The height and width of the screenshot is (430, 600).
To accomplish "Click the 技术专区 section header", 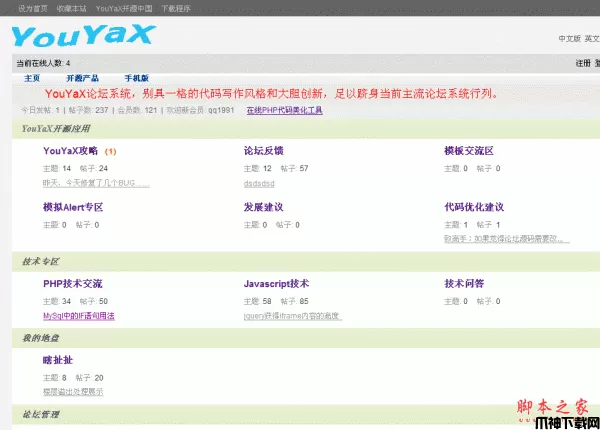I will [x=41, y=262].
